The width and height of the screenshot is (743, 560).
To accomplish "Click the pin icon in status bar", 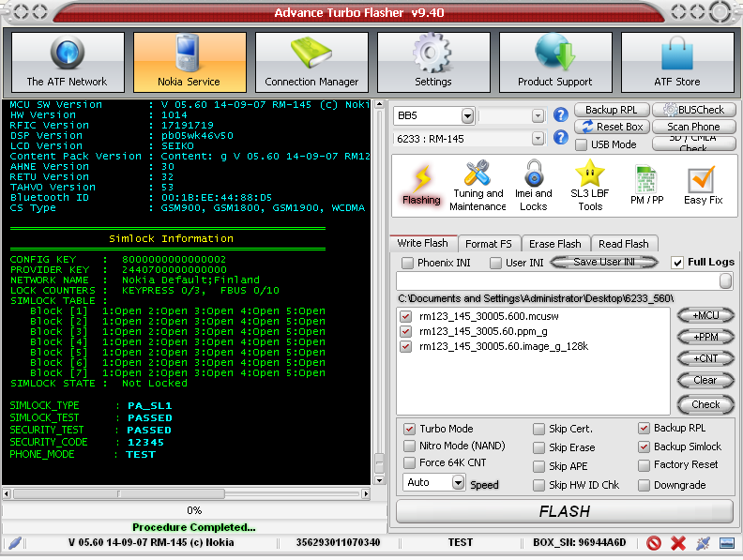I will 703,543.
